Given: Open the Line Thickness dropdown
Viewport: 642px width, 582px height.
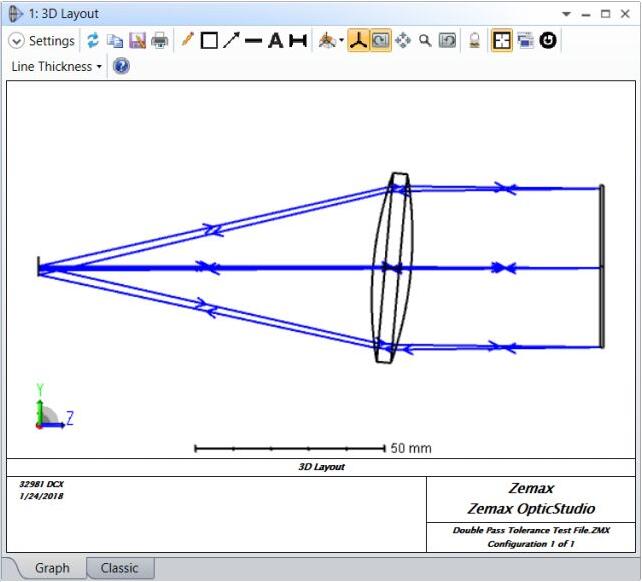Looking at the screenshot, I should 57,66.
